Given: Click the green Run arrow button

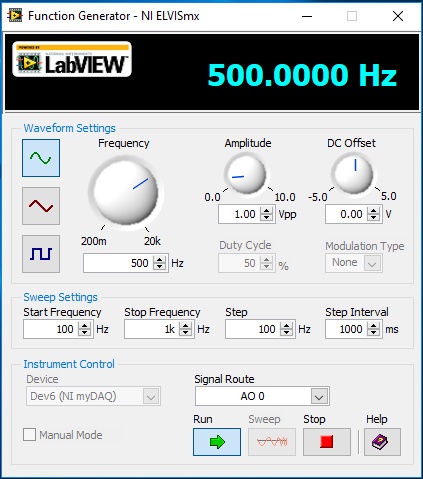Looking at the screenshot, I should pyautogui.click(x=217, y=442).
